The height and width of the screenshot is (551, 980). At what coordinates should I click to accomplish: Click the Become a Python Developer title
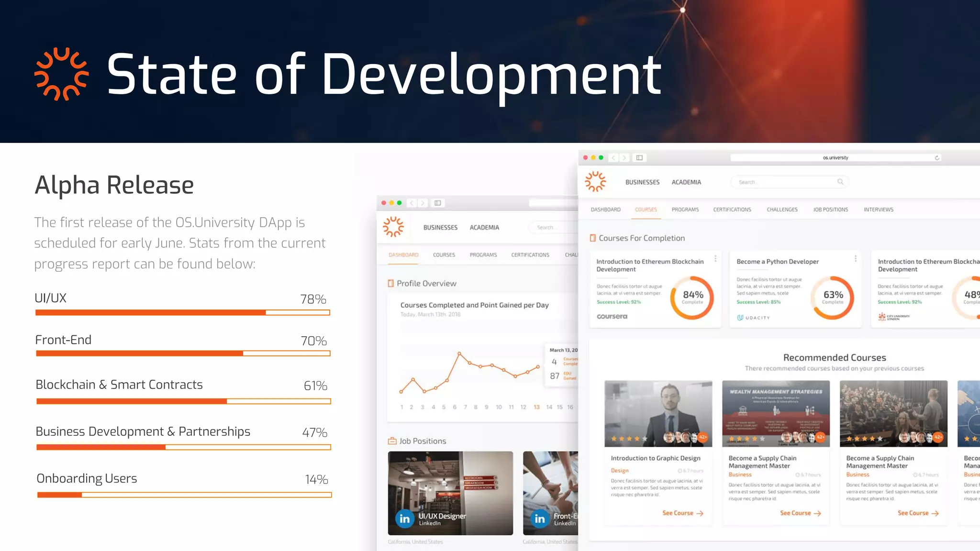778,262
